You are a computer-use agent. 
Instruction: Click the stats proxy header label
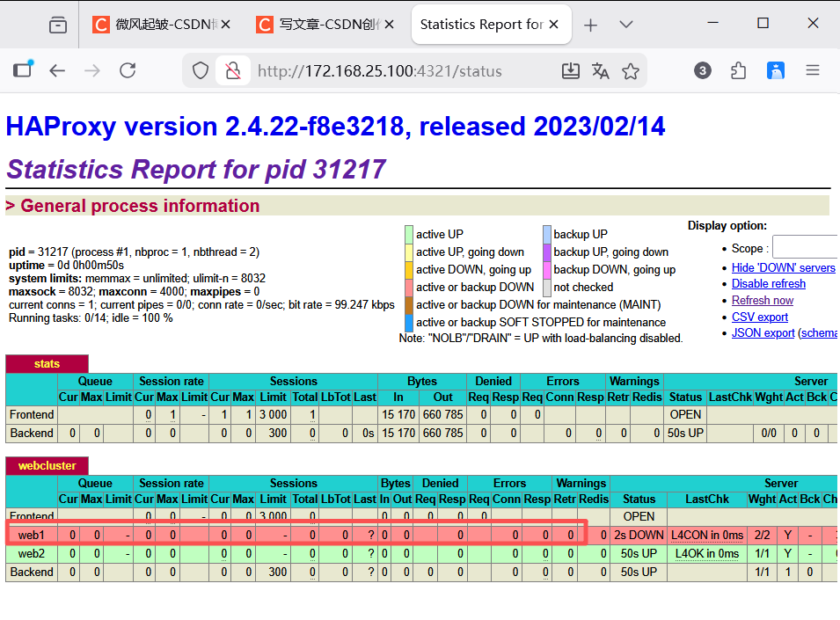47,363
